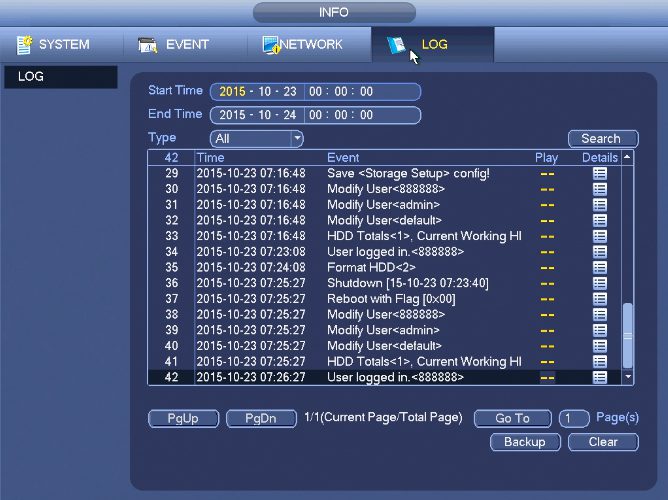Switch to the NETWORK tab
The width and height of the screenshot is (668, 500).
click(309, 45)
